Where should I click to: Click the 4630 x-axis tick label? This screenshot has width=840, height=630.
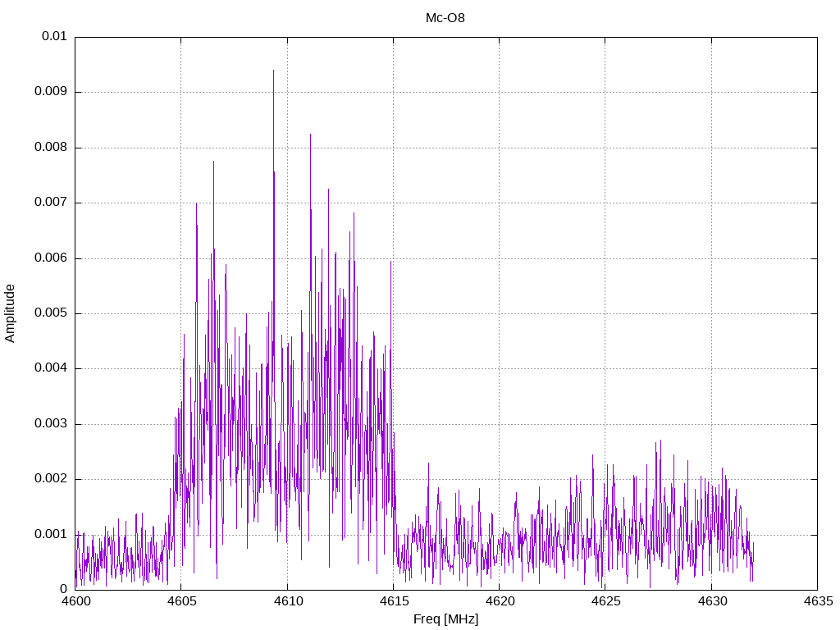tap(710, 602)
